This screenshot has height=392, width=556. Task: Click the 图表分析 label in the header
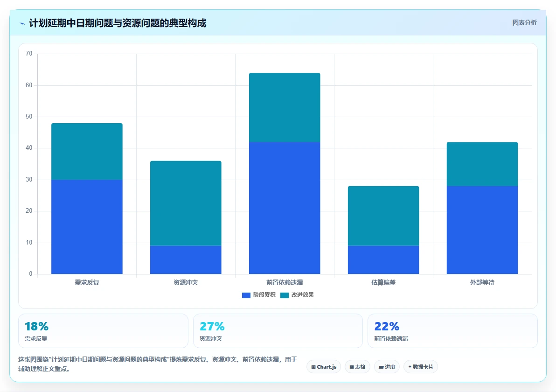pyautogui.click(x=524, y=23)
